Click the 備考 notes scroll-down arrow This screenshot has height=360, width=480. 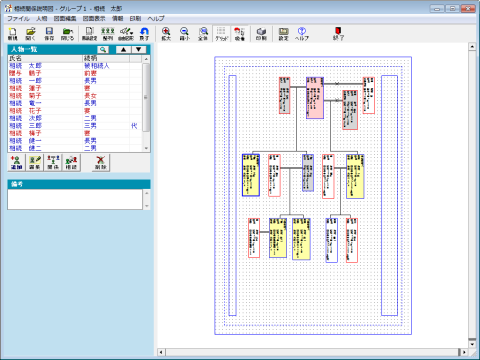tap(147, 206)
